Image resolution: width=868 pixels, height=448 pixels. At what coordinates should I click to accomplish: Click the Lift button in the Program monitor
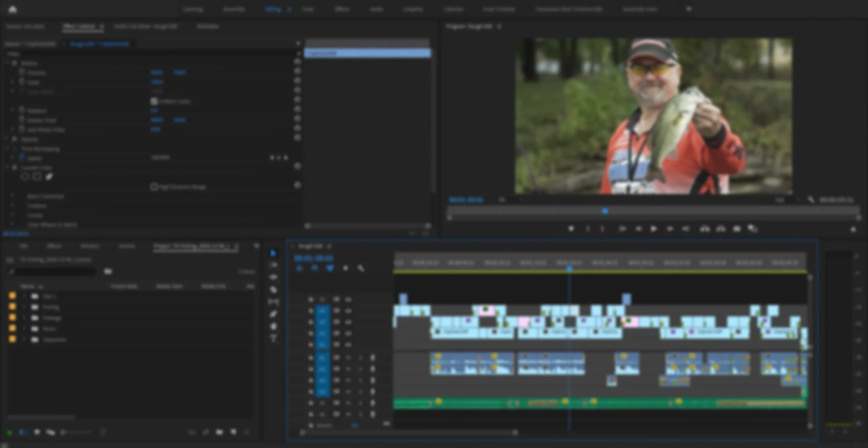point(705,229)
